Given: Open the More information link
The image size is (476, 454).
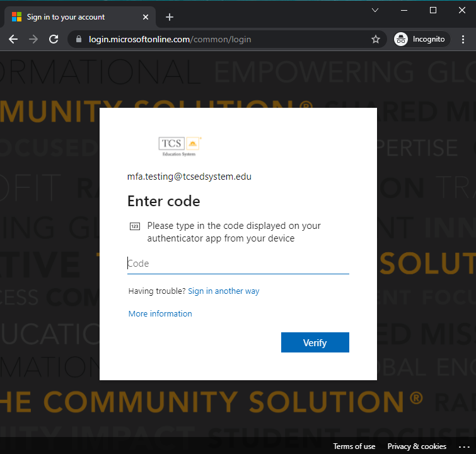Looking at the screenshot, I should (160, 313).
